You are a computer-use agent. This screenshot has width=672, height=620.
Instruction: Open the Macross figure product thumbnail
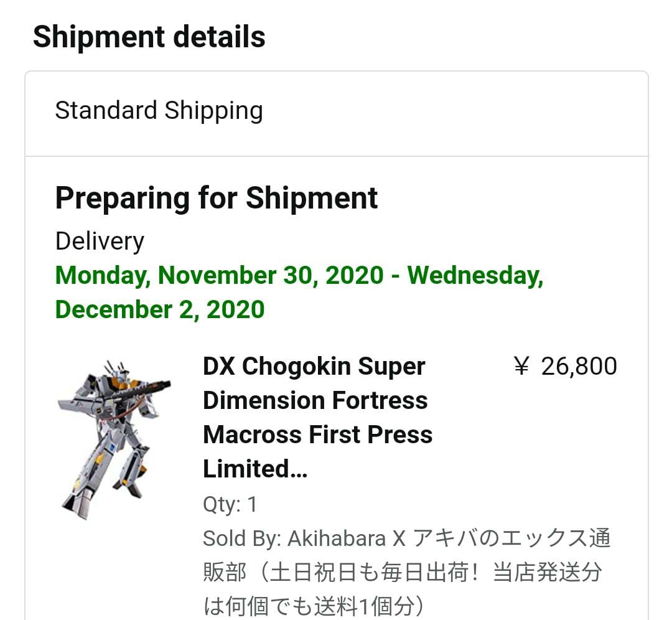click(x=114, y=439)
